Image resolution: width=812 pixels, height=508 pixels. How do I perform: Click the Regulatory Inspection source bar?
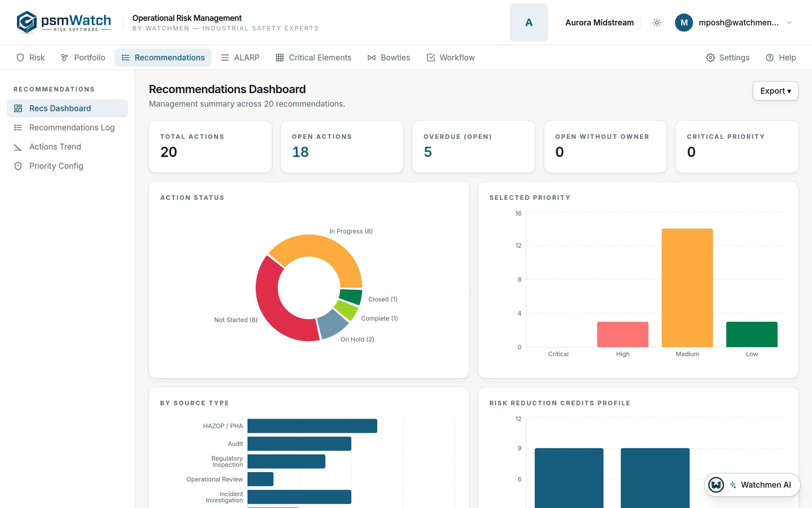pos(286,461)
